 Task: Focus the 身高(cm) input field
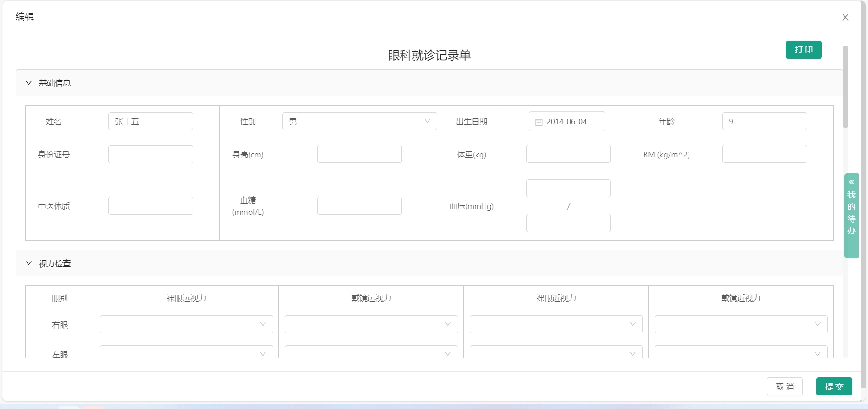point(359,154)
